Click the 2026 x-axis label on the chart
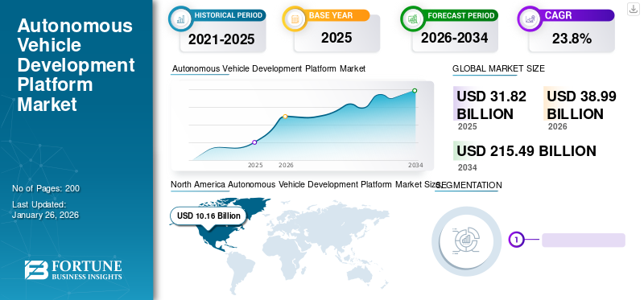The height and width of the screenshot is (300, 644). pyautogui.click(x=286, y=166)
